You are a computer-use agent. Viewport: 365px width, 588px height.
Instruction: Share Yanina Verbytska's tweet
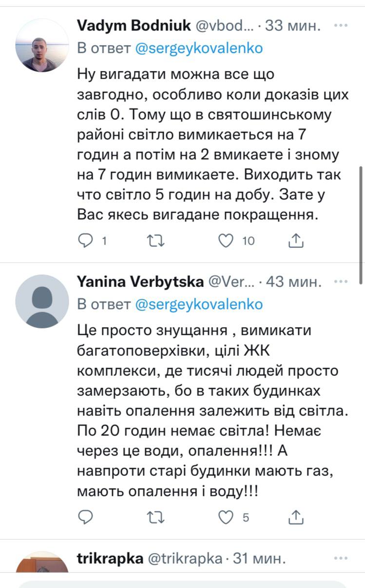click(x=297, y=517)
